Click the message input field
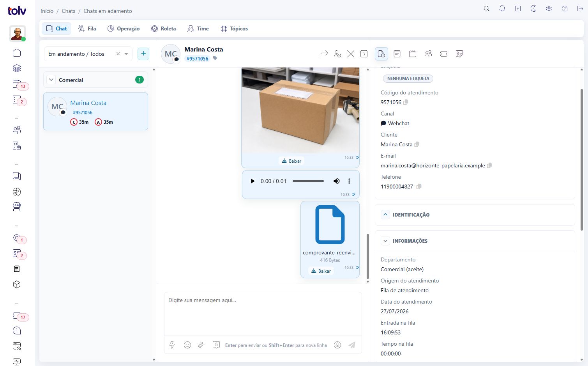This screenshot has height=366, width=588. tap(263, 314)
